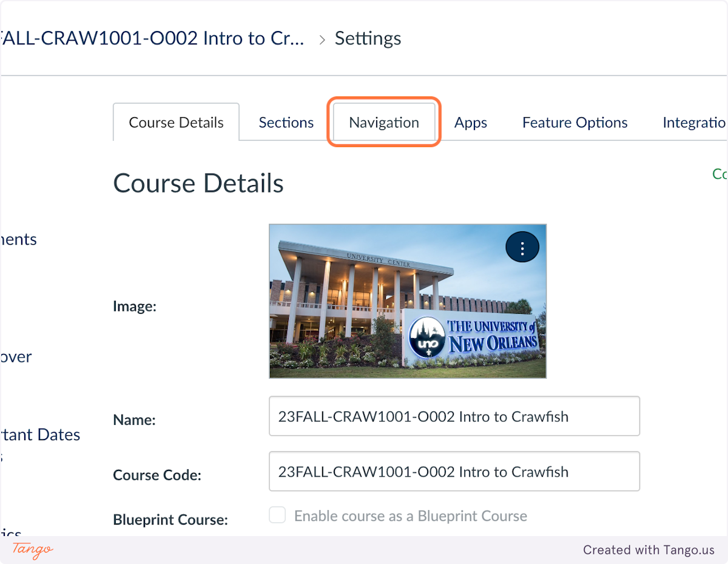Image resolution: width=728 pixels, height=564 pixels.
Task: Switch to the Navigation tab
Action: click(x=384, y=122)
